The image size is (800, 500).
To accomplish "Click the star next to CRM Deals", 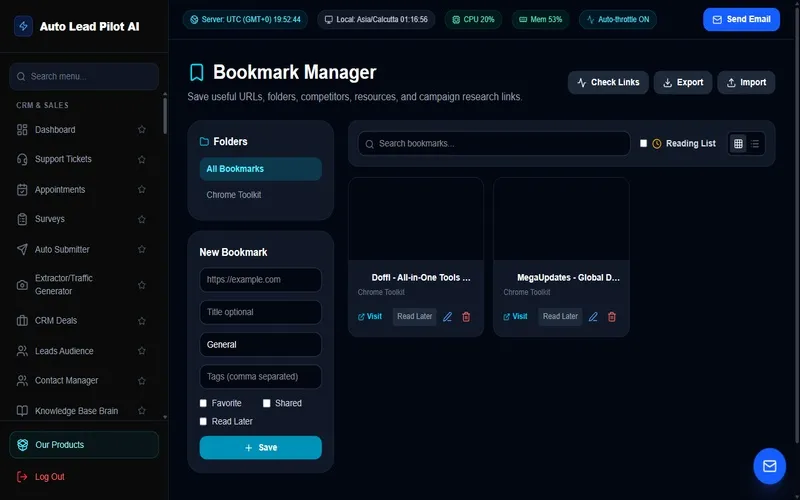I will [142, 320].
